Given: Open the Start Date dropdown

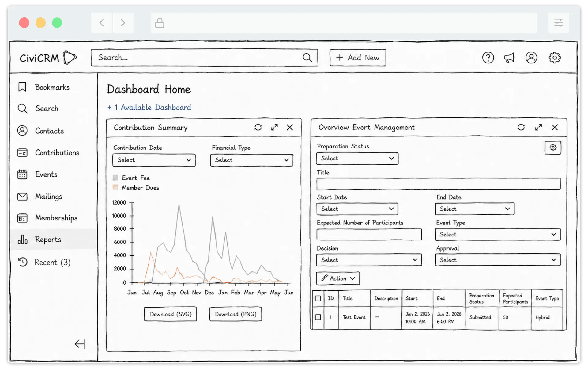Looking at the screenshot, I should [x=357, y=209].
